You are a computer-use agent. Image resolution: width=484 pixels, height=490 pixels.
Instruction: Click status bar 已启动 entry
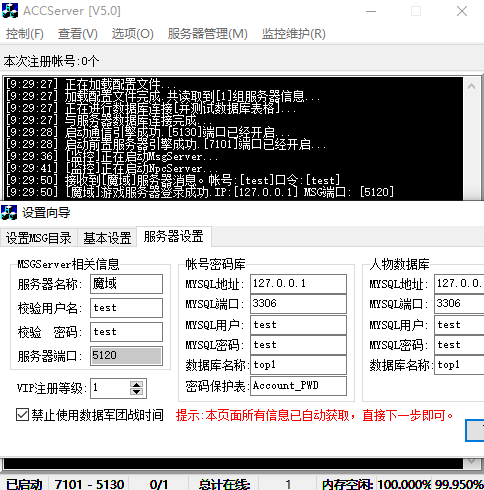(x=24, y=484)
